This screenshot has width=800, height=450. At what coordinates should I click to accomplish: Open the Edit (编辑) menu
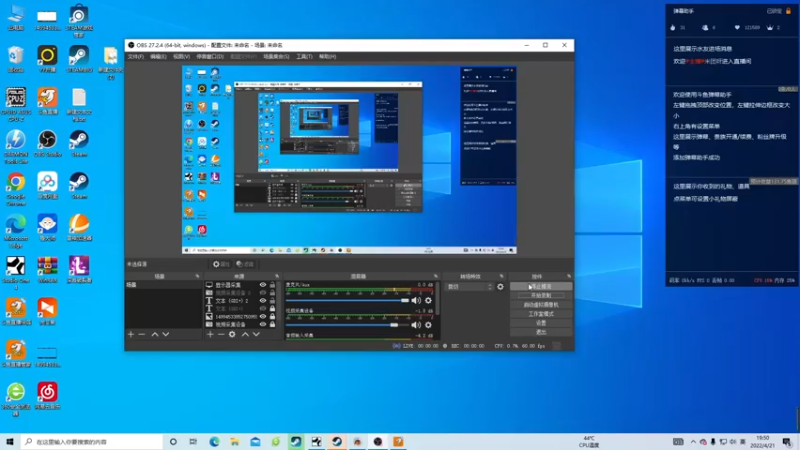point(158,57)
